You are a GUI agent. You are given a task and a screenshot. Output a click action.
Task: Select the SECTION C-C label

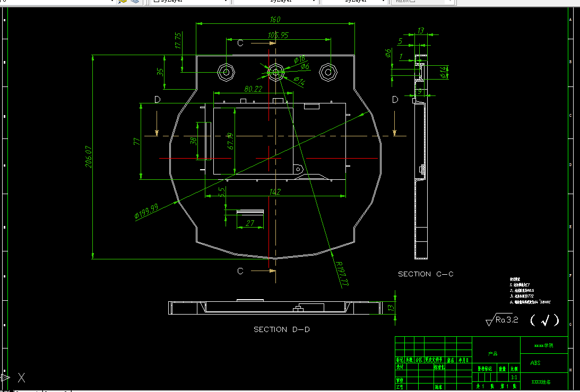[426, 274]
